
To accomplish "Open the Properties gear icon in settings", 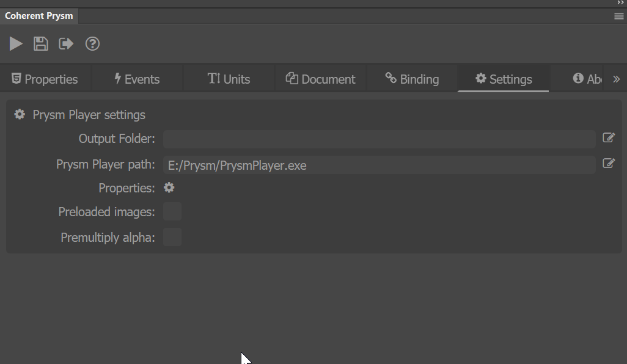I will click(169, 187).
